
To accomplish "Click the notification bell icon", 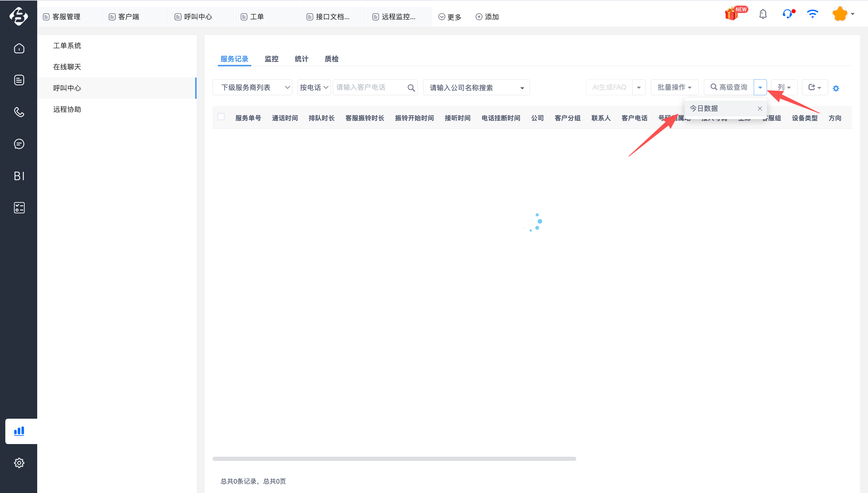I will [x=763, y=14].
